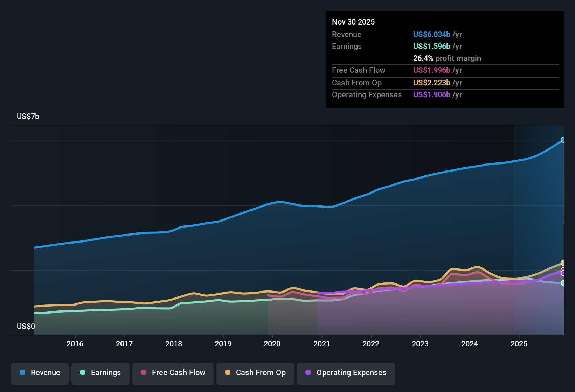
Task: Expand the Nov 30 2025 tooltip panel
Action: point(445,59)
